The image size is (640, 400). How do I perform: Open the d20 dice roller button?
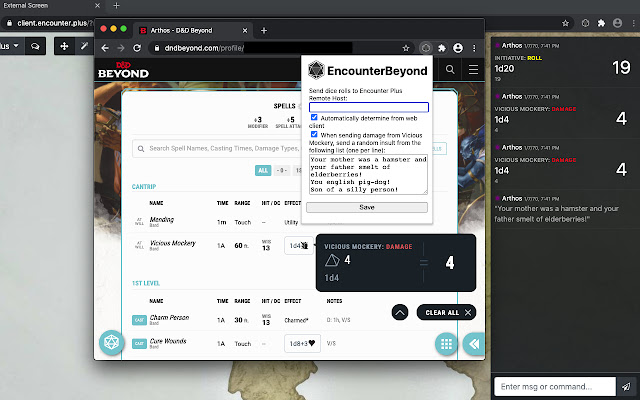[x=111, y=342]
